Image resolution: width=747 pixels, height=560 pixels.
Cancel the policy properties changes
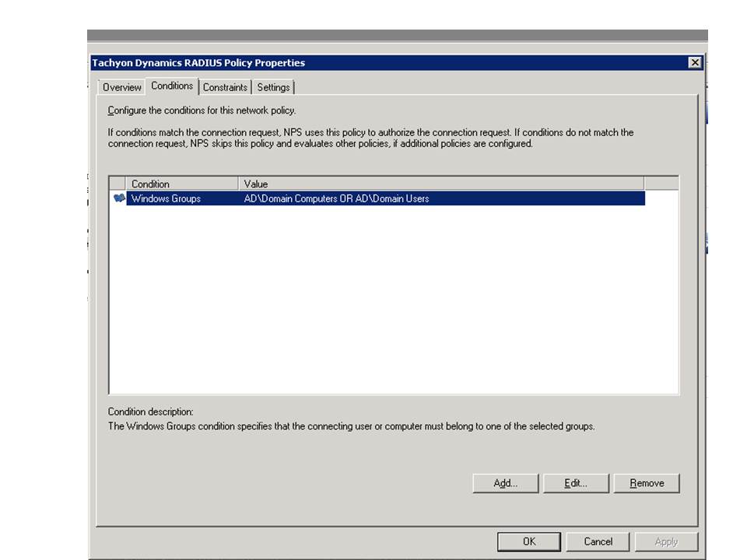click(598, 541)
